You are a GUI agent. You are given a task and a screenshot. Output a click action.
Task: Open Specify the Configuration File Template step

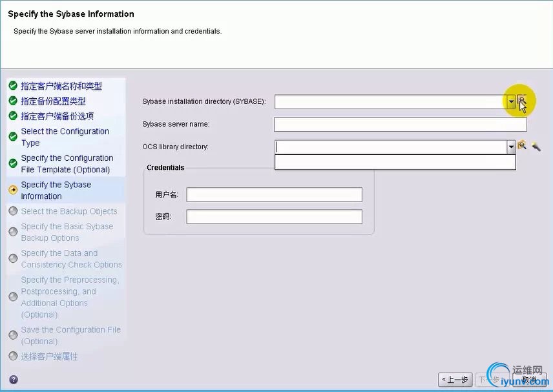67,163
